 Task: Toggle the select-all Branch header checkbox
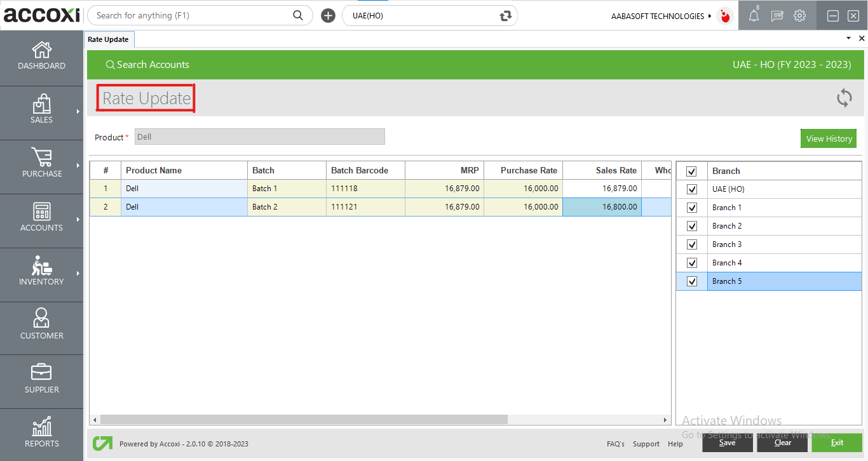pyautogui.click(x=692, y=171)
